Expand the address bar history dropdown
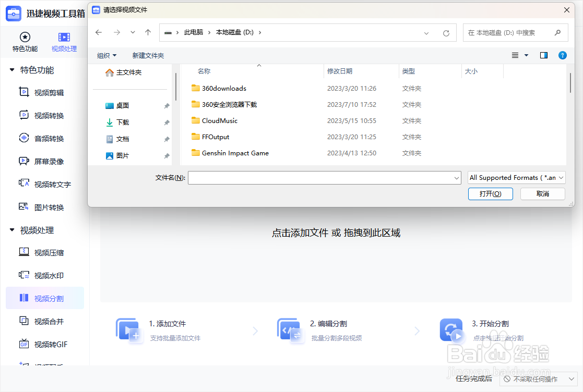Screen dimensions: 583x392 click(426, 33)
